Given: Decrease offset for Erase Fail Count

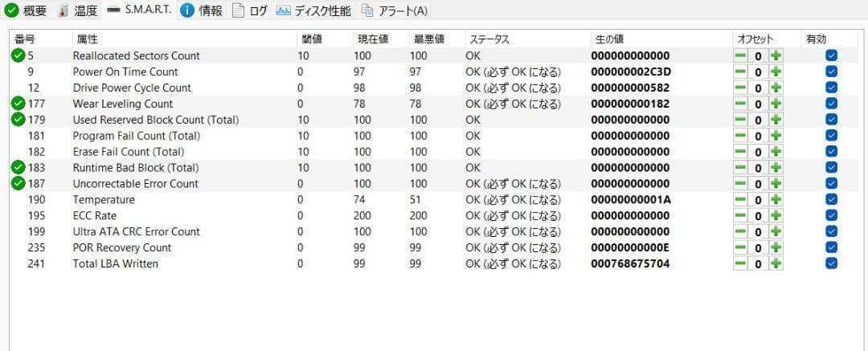Looking at the screenshot, I should point(740,152).
